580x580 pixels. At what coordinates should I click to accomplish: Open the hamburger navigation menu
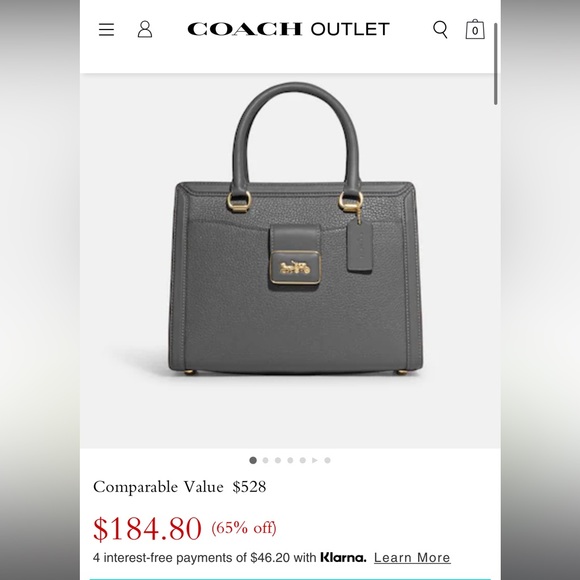(106, 29)
